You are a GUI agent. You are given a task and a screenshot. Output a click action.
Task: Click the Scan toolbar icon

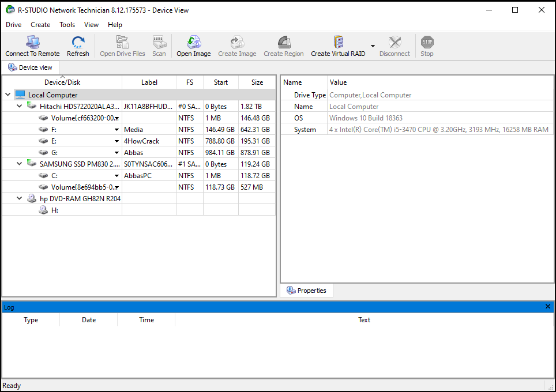click(159, 42)
